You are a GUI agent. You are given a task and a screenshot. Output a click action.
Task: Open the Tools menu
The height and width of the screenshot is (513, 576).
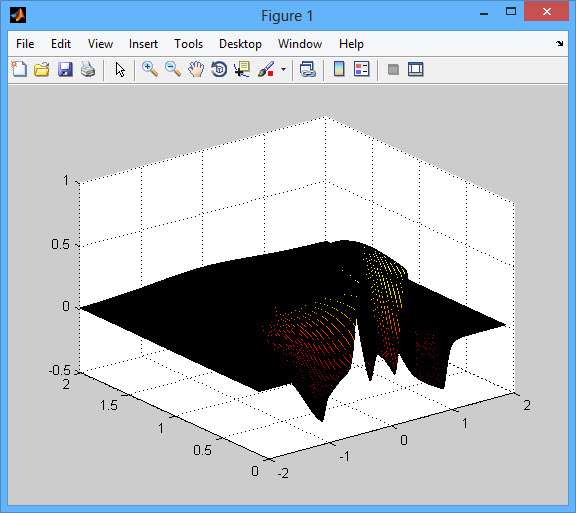pos(188,44)
